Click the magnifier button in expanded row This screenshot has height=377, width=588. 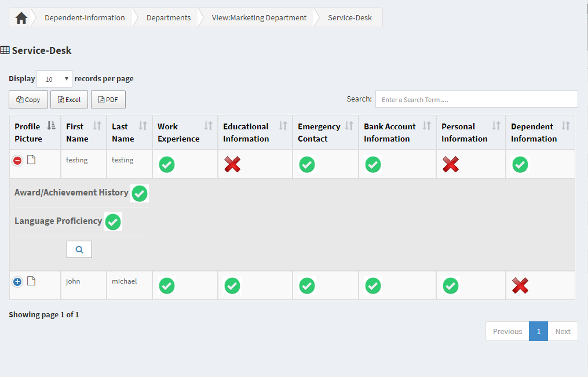79,249
